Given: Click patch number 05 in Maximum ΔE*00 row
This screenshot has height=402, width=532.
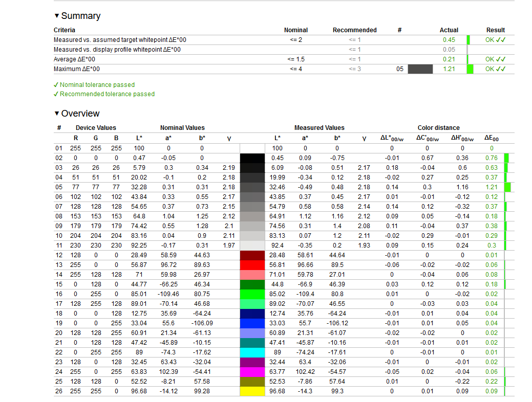Looking at the screenshot, I should pos(400,69).
